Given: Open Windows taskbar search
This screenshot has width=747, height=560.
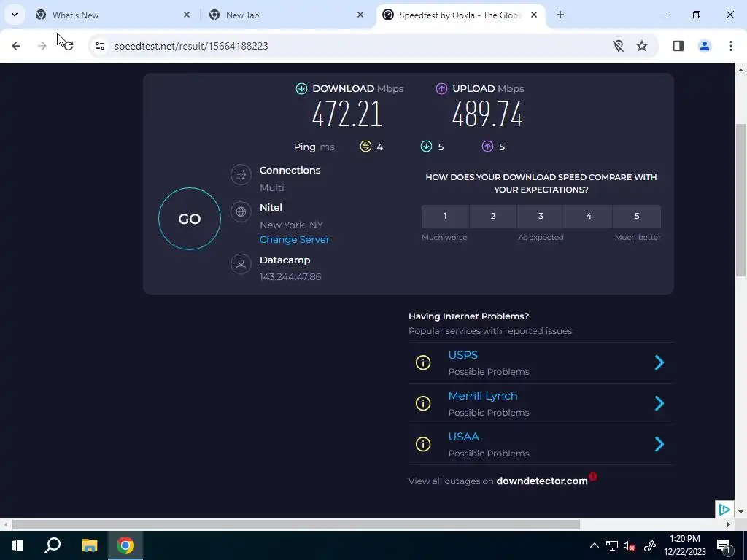Looking at the screenshot, I should tap(53, 545).
